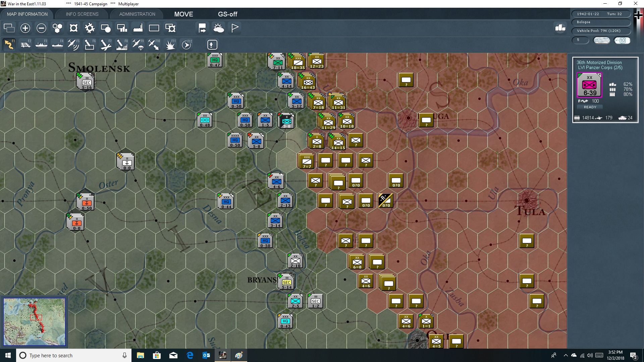Zoom in using the plus icon

pos(25,28)
